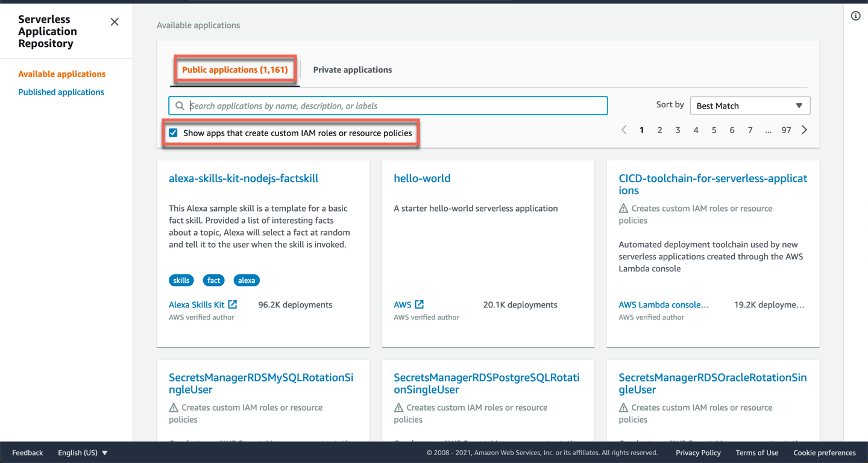Screen dimensions: 868x463
Task: Open the Sort by Best Match dropdown
Action: click(749, 106)
